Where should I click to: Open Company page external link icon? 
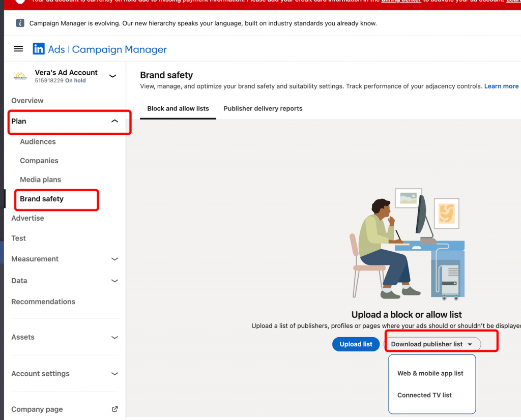[x=115, y=409]
